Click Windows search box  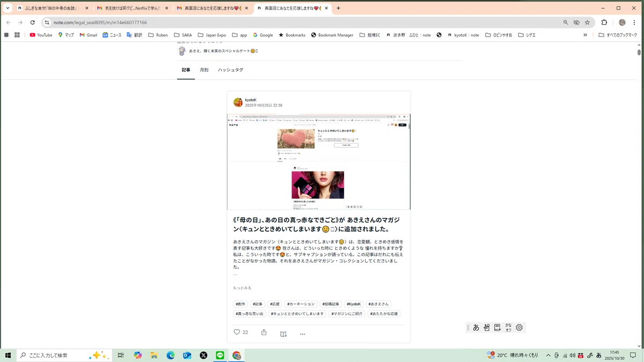pos(64,355)
